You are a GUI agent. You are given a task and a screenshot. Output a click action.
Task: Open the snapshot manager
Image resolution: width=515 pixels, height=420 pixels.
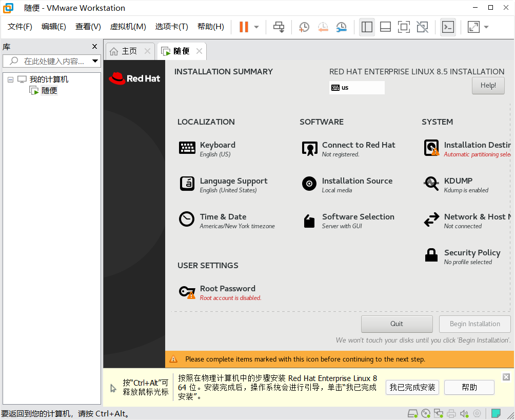pyautogui.click(x=342, y=27)
